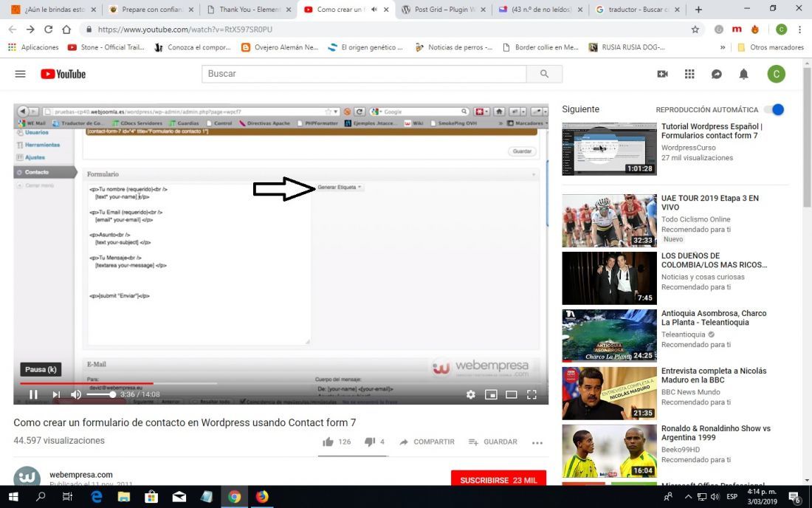The width and height of the screenshot is (812, 508).
Task: Launch Microsoft Edge from taskbar
Action: point(96,497)
